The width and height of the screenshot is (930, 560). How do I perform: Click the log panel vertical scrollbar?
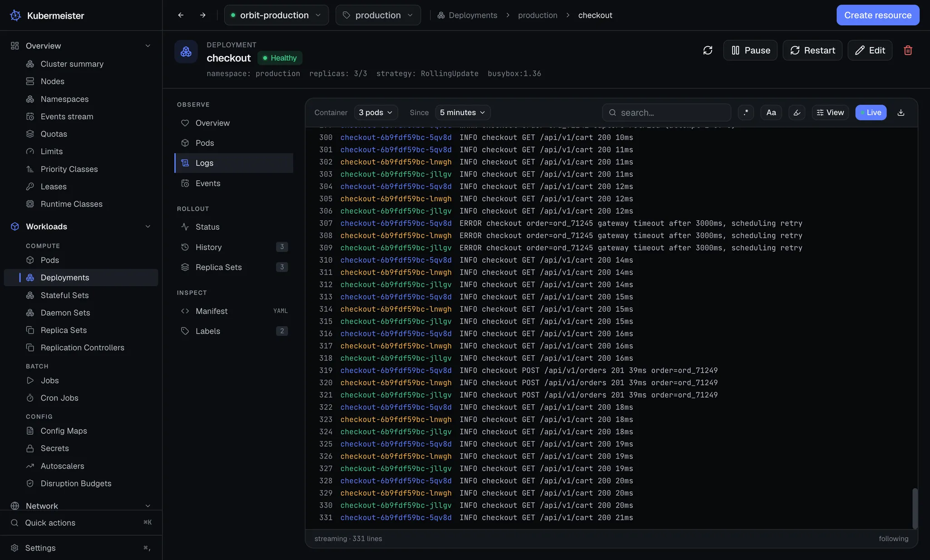pyautogui.click(x=915, y=508)
